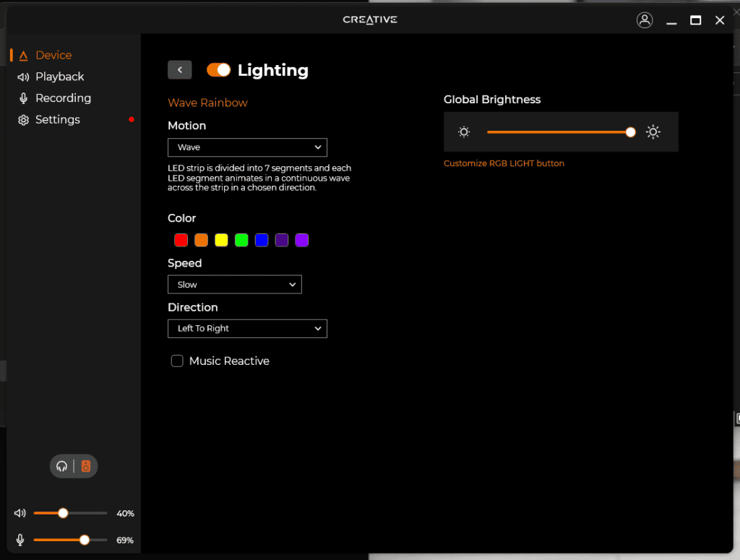Image resolution: width=740 pixels, height=560 pixels.
Task: Mute speaker volume via speaker icon
Action: click(x=20, y=513)
